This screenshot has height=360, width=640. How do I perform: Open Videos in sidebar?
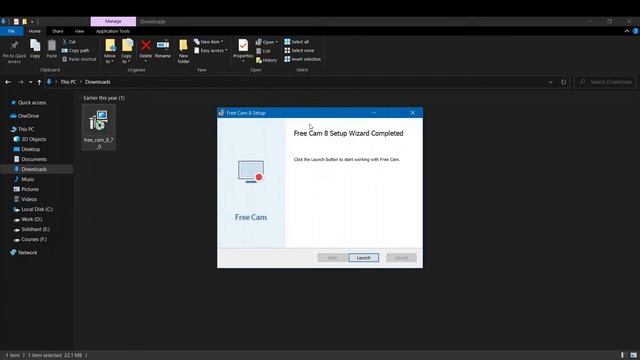[25, 199]
